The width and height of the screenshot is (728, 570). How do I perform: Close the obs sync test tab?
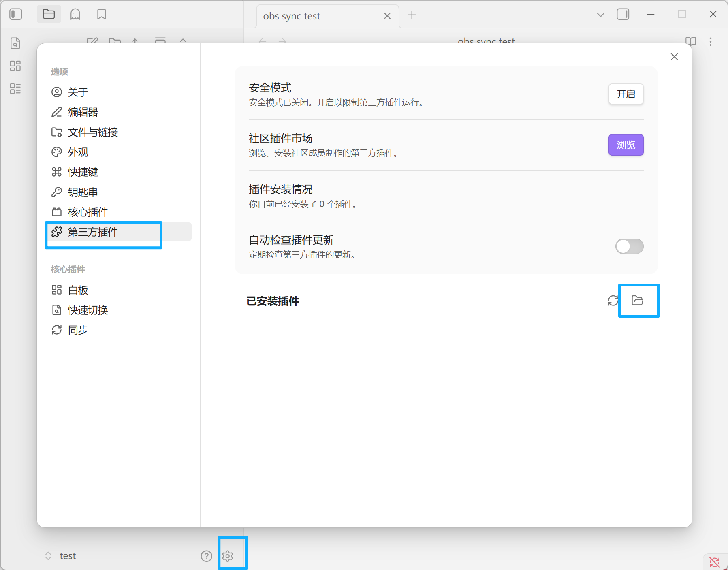[x=387, y=16]
